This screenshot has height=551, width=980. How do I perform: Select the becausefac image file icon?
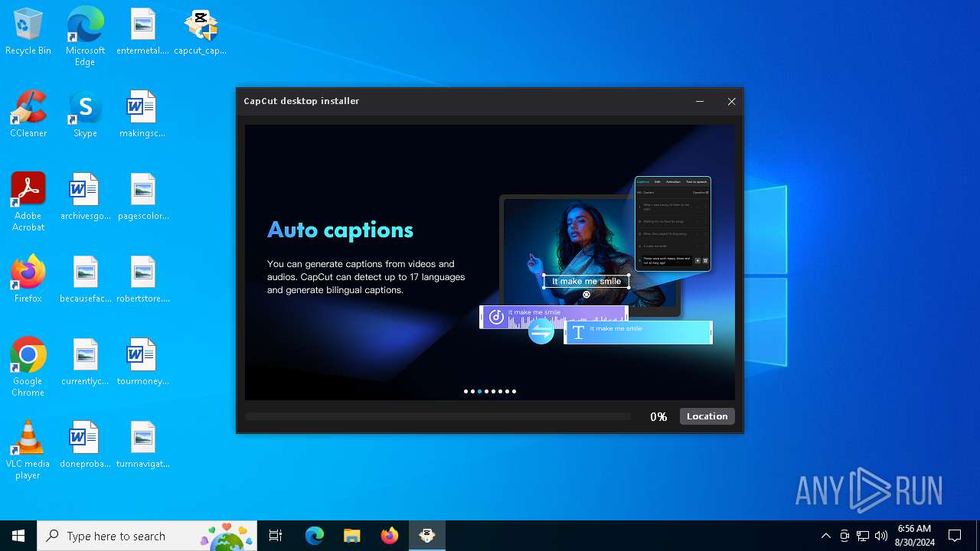[x=85, y=280]
